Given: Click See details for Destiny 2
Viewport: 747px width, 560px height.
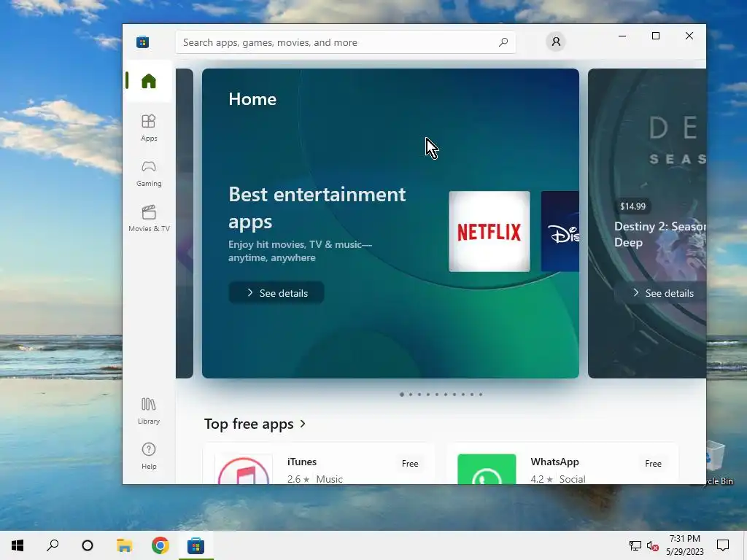Looking at the screenshot, I should [x=662, y=293].
